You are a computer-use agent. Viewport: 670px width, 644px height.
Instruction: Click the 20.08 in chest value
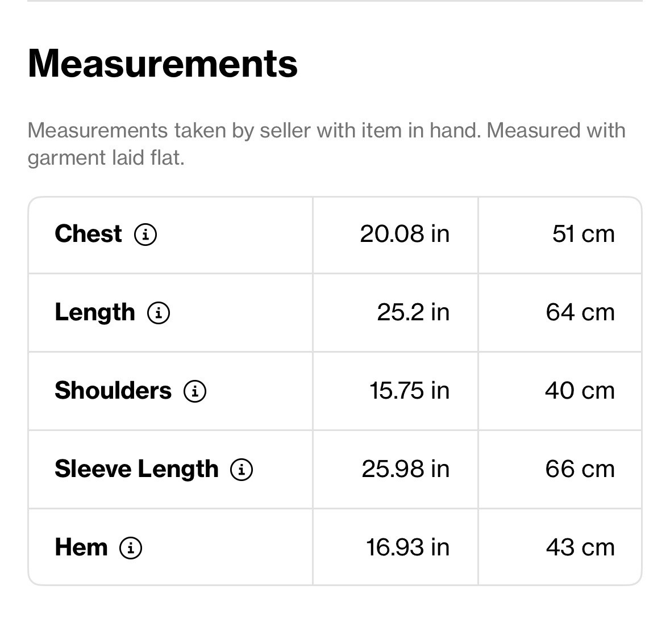click(405, 234)
